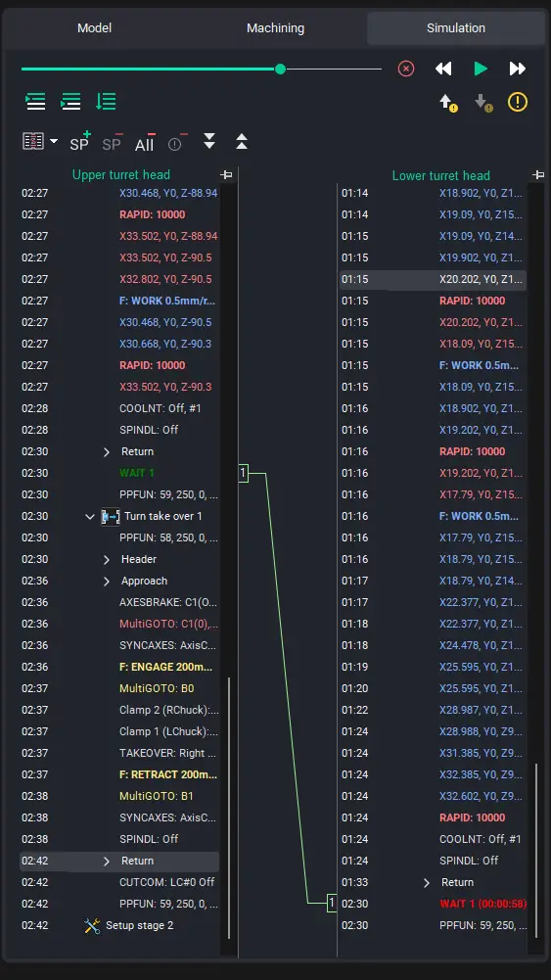The height and width of the screenshot is (980, 551).
Task: Start simulation with the green play button
Action: pos(481,69)
